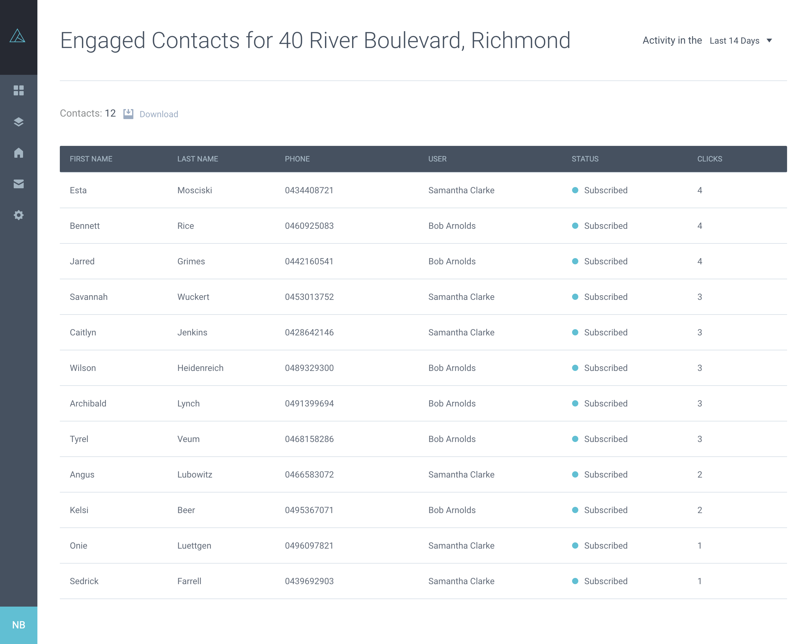This screenshot has height=644, width=812.
Task: Click phone number 0496097821
Action: tap(309, 545)
